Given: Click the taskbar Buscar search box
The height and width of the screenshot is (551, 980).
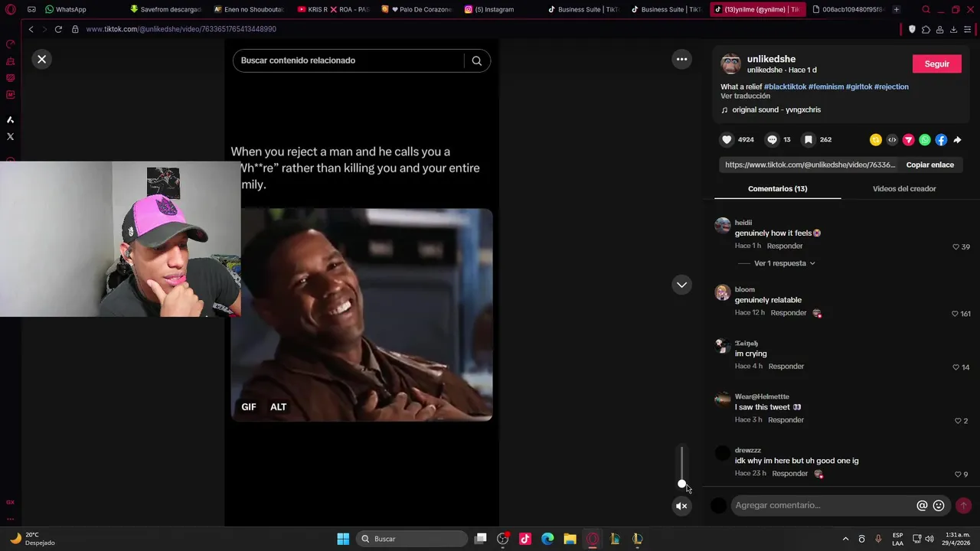Looking at the screenshot, I should tap(413, 539).
